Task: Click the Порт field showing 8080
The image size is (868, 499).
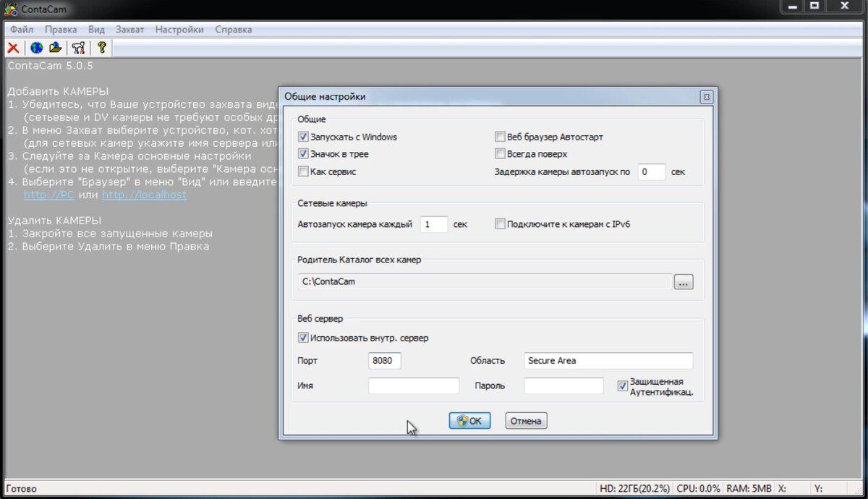Action: [x=385, y=360]
